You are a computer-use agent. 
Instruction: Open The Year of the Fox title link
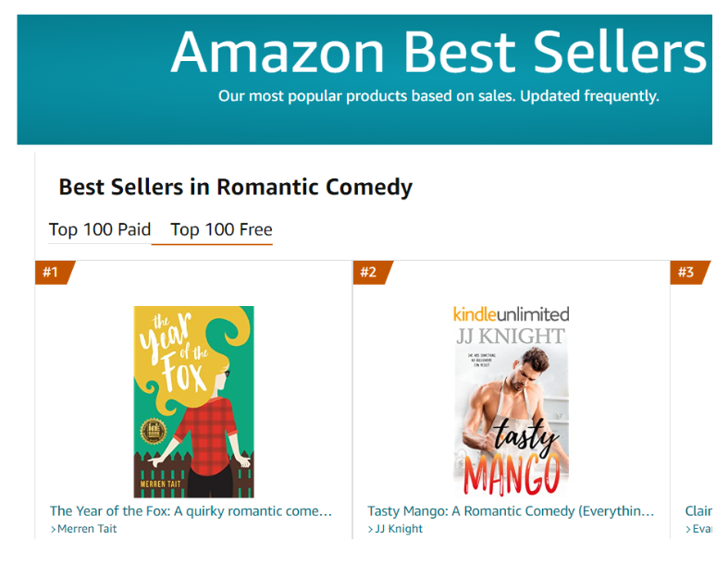point(191,510)
